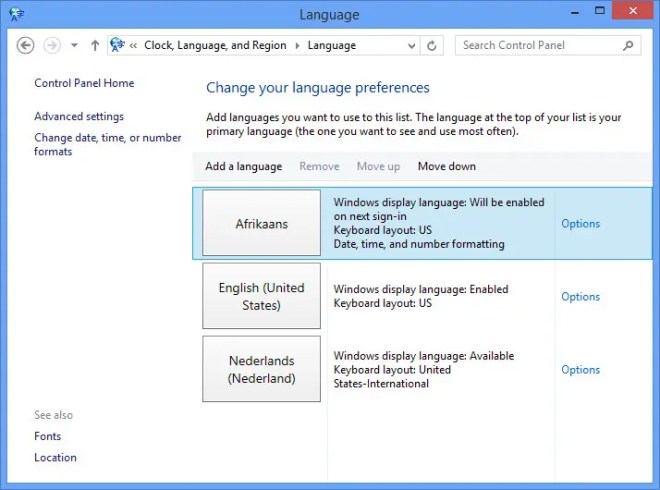Go up one level with Up arrow

(x=95, y=45)
